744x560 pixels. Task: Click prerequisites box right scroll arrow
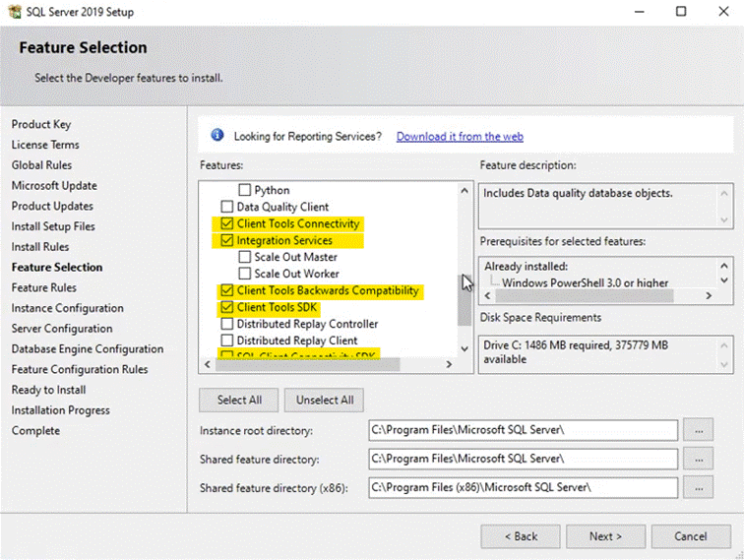[x=709, y=295]
